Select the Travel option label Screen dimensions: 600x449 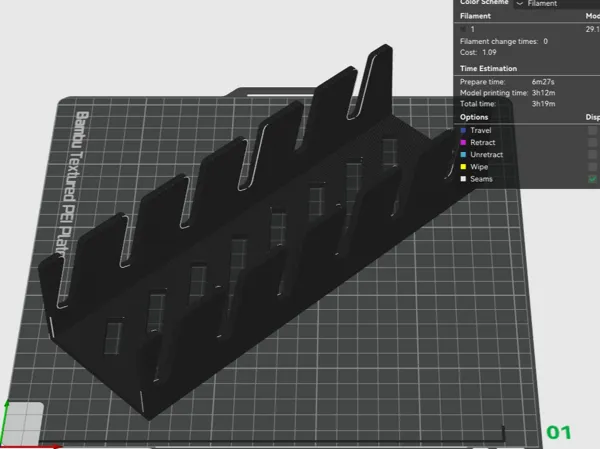[x=481, y=131]
